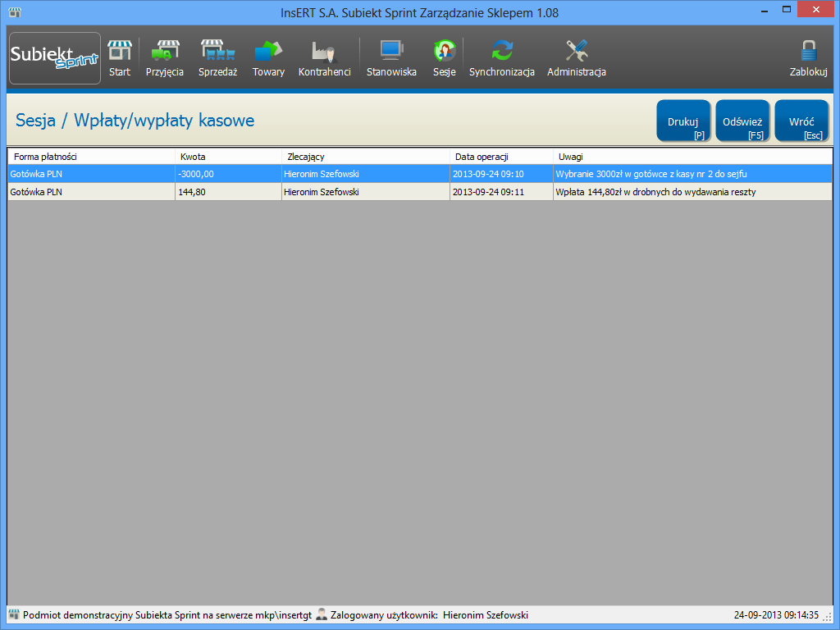Click the 'Wpłata 144,80zł w drobnych' remark
The image size is (840, 630).
pyautogui.click(x=692, y=192)
